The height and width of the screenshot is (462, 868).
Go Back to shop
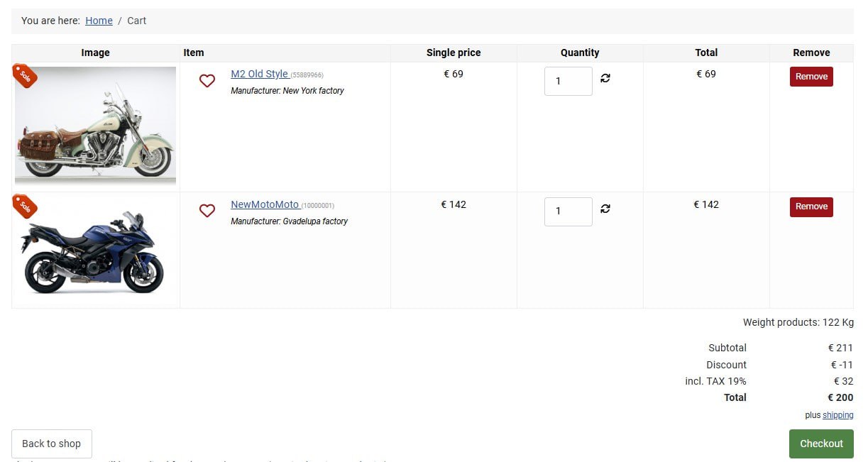click(52, 444)
